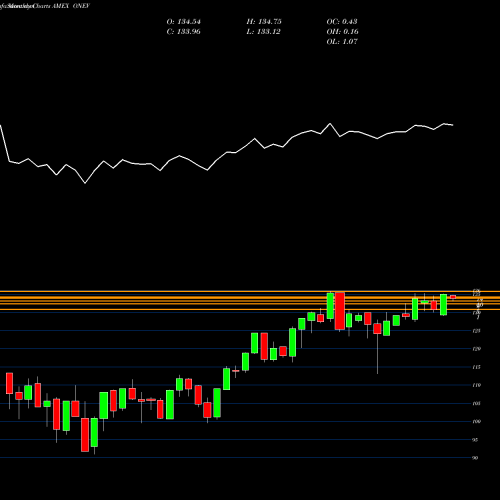The image size is (500, 500).
Task: Click the OC: 0.43 readout
Action: [x=342, y=22]
